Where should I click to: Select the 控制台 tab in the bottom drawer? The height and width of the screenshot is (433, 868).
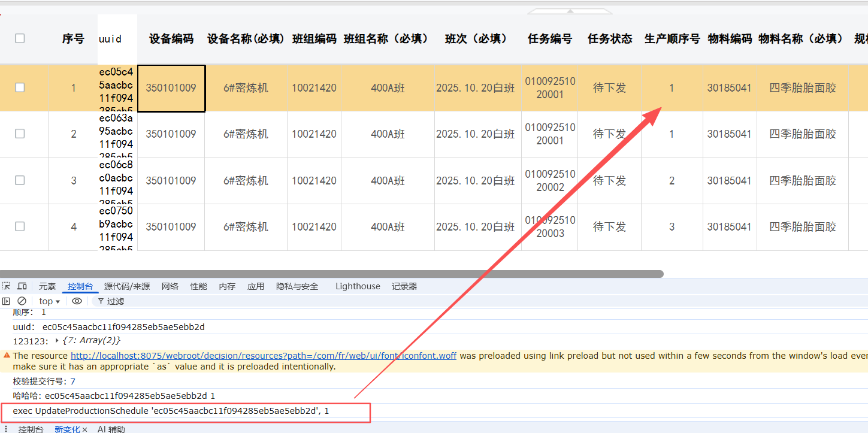click(31, 429)
